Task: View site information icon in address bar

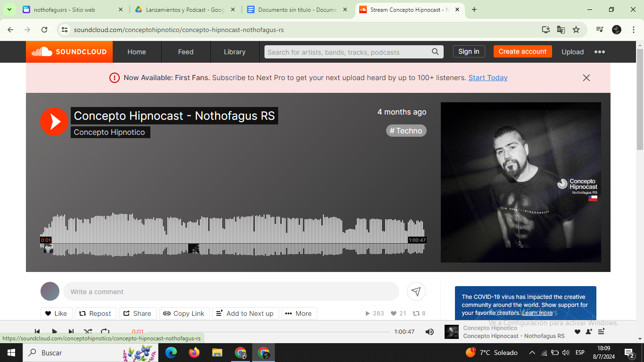Action: [65, 30]
